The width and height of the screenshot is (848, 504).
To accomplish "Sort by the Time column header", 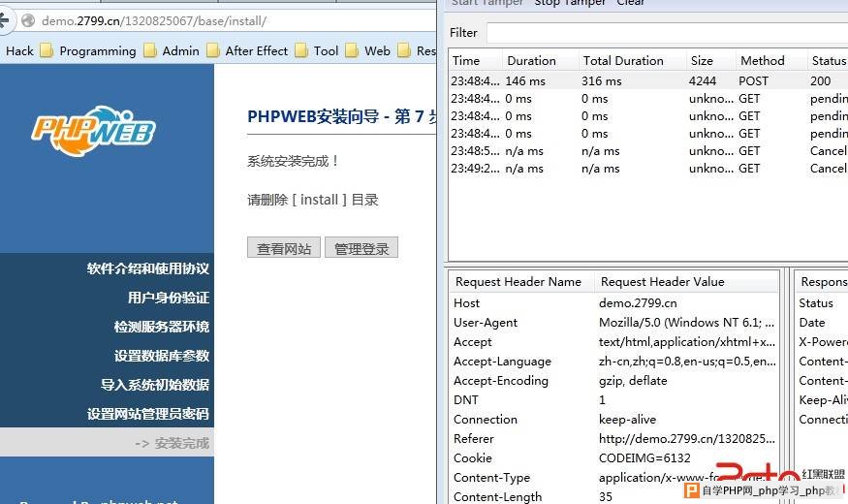I will 476,60.
